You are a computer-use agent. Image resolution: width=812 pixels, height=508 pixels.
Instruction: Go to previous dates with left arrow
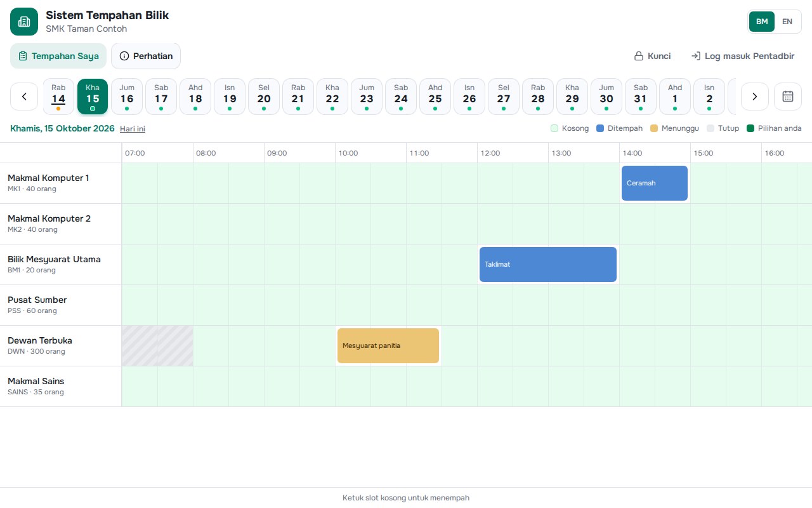24,97
